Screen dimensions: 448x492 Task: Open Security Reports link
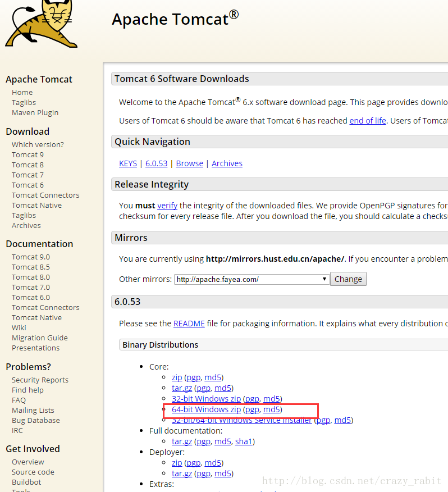point(40,380)
